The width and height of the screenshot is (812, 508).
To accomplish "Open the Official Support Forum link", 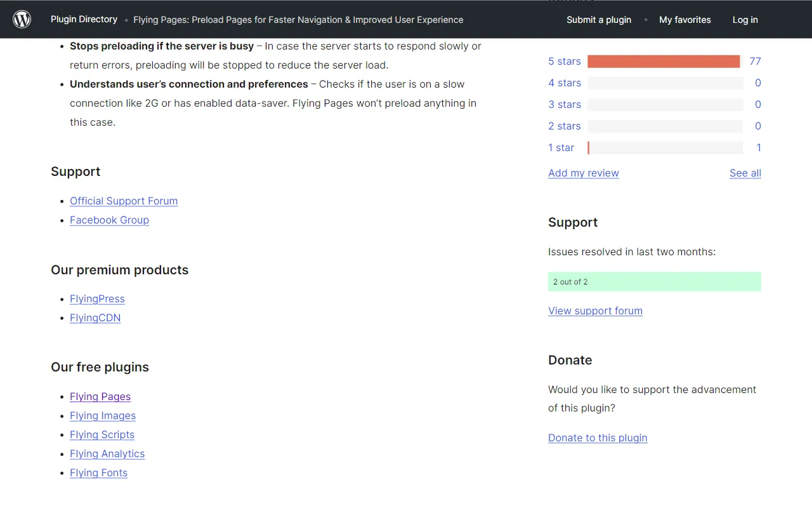I will [124, 201].
